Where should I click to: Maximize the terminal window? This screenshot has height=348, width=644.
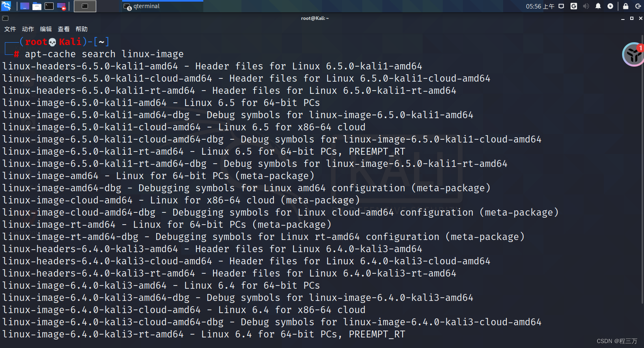(x=632, y=18)
